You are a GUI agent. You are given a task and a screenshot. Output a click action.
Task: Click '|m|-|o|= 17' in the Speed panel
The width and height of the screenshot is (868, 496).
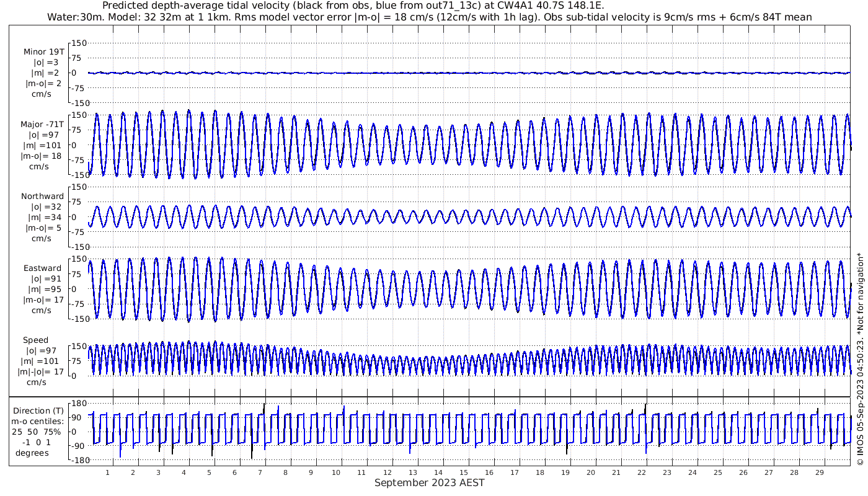point(41,372)
